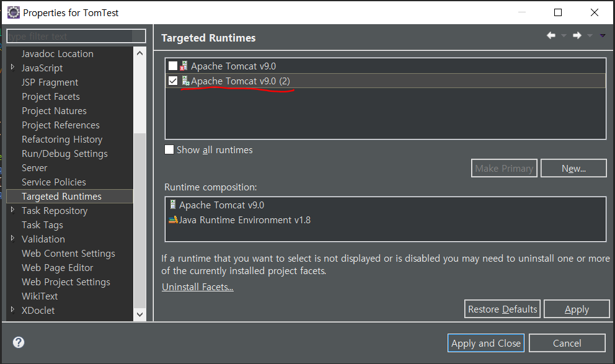Expand the XDoclet tree node
Screen dimensions: 615x364
click(x=12, y=310)
